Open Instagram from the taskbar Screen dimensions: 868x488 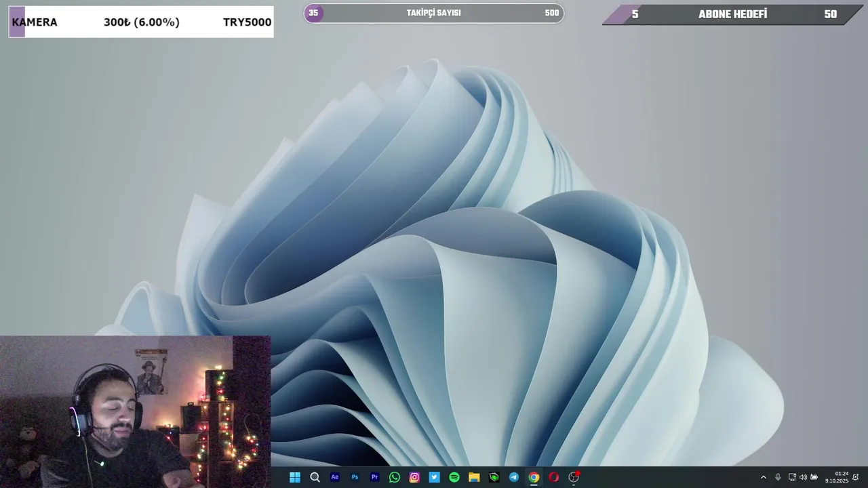tap(414, 477)
